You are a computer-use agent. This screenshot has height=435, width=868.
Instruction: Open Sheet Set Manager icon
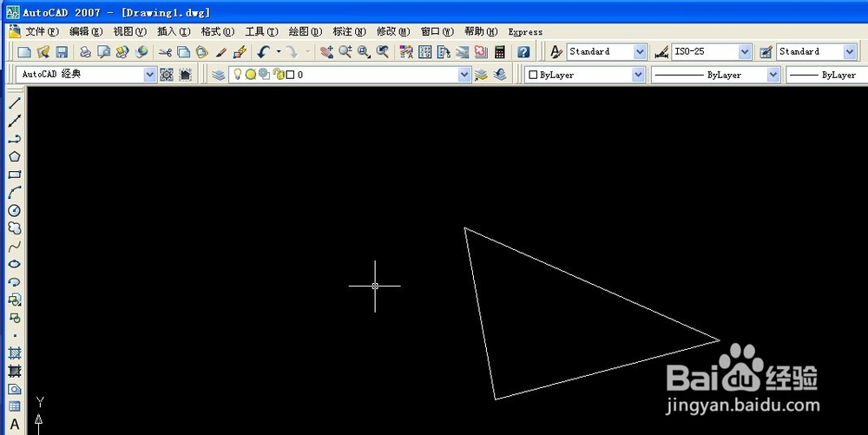tap(463, 52)
